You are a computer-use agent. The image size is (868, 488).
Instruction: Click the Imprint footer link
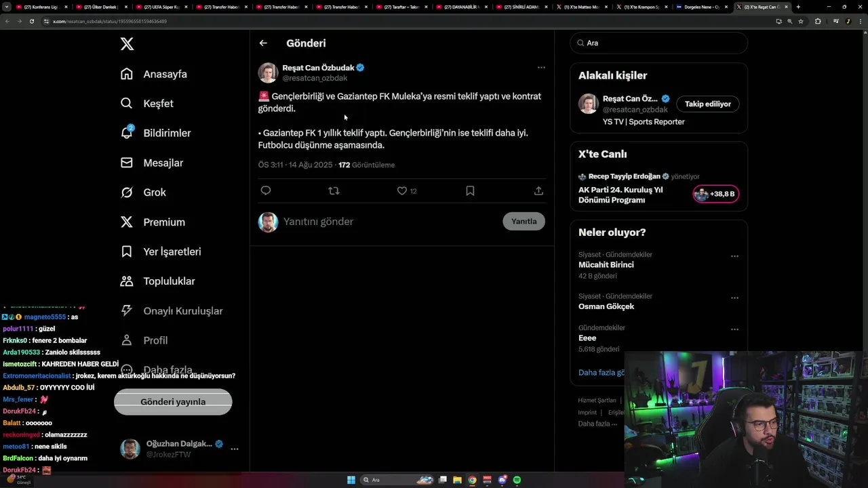coord(587,412)
